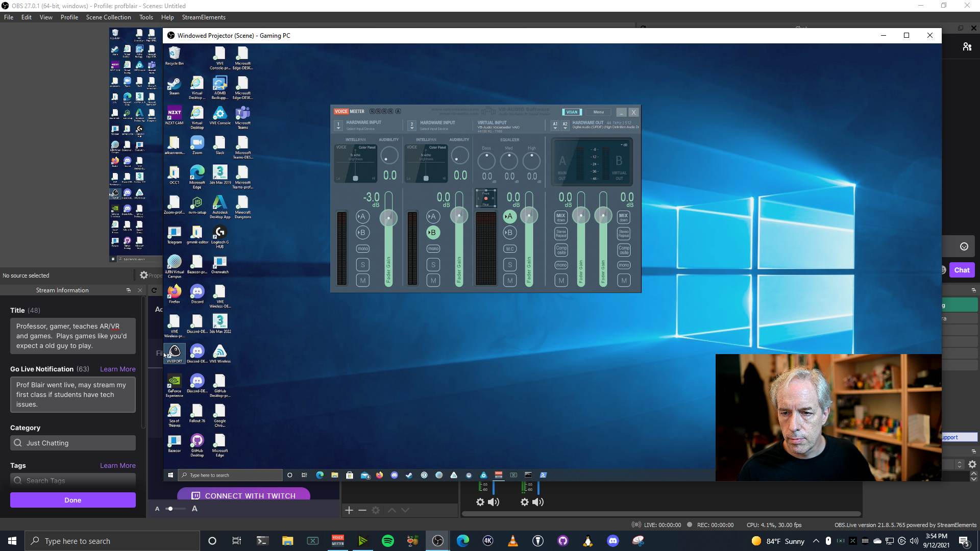Toggle B bus on second hardware input

tap(432, 233)
